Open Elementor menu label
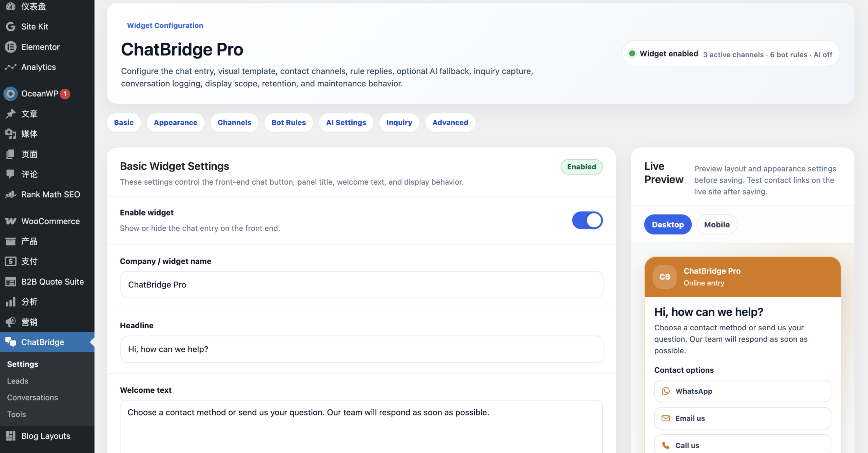Screen dimensions: 868x453 40,47
